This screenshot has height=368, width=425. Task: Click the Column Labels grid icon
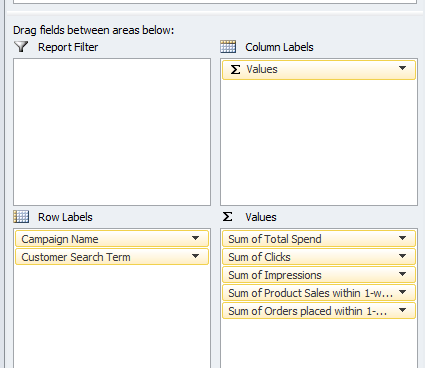click(228, 47)
